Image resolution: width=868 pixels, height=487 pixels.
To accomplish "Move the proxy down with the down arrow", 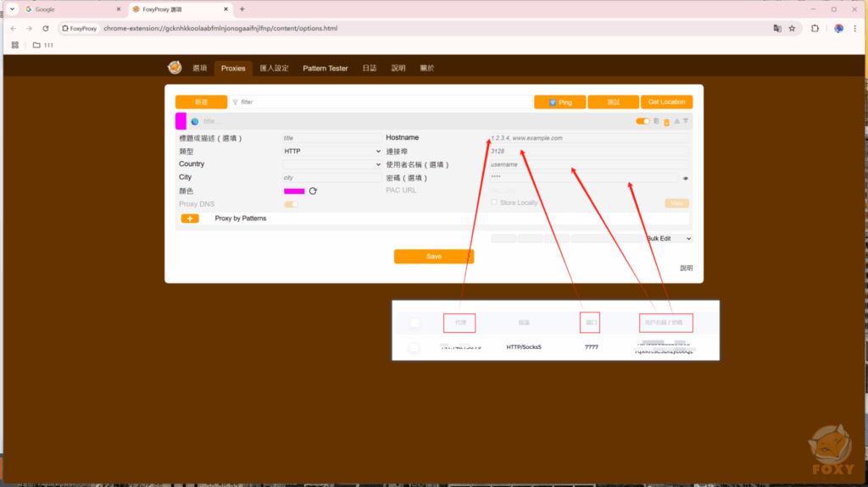I will [x=686, y=121].
